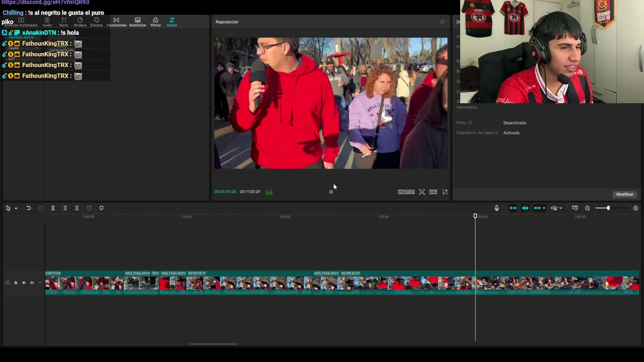
Task: Select the clip labeled 00:00:15:17
Action: tap(236, 282)
